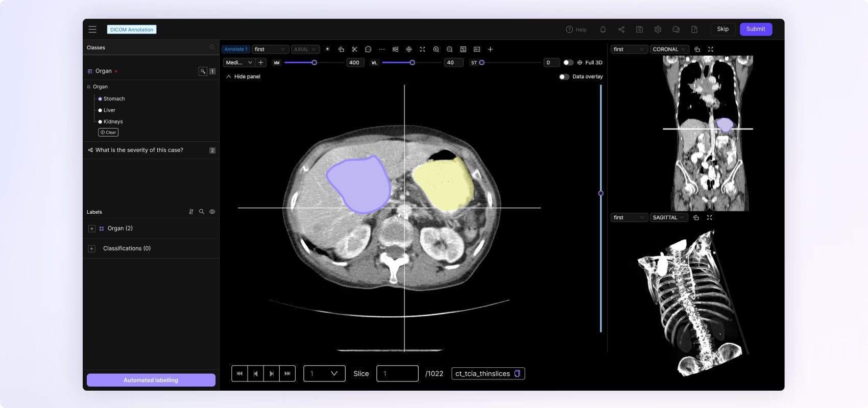Image resolution: width=868 pixels, height=408 pixels.
Task: Click the ST slab thickness slider
Action: tap(510, 63)
